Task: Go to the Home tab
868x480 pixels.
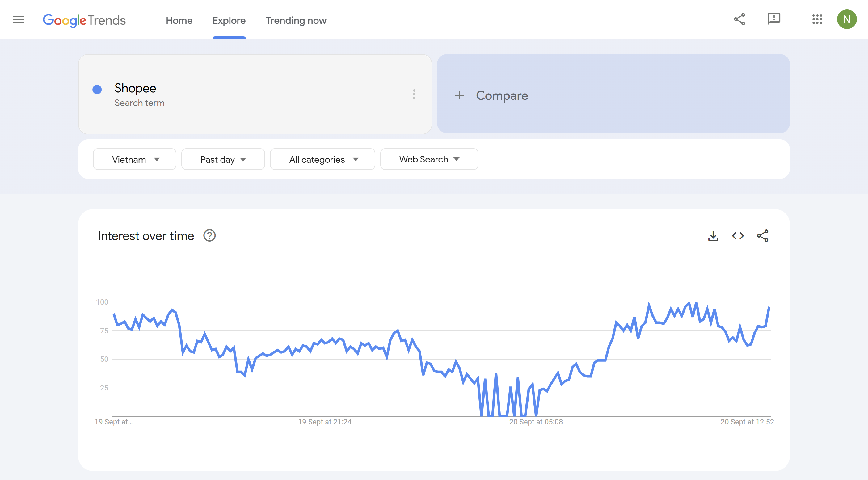Action: 179,20
